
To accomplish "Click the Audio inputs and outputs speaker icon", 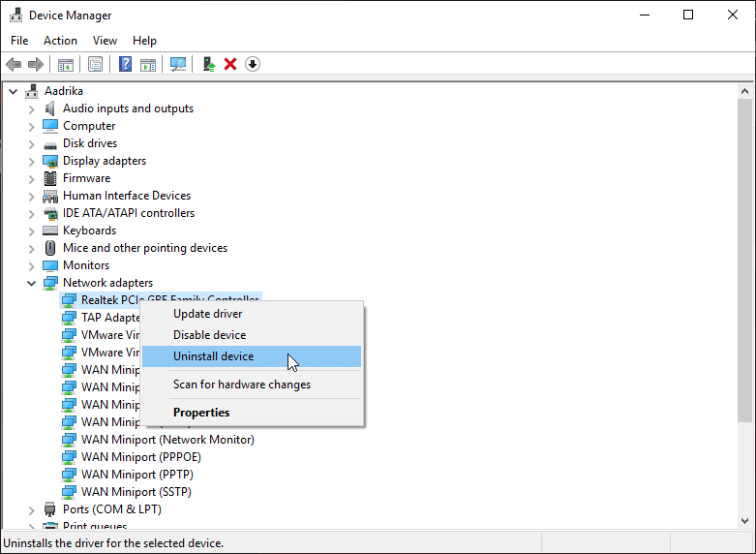I will [50, 108].
